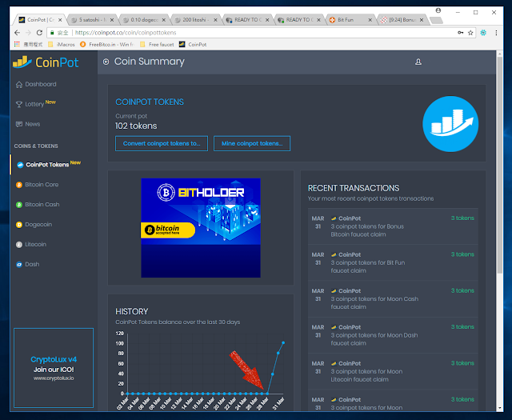Click the back circle icon beside Coin Summary
The width and height of the screenshot is (512, 420).
pos(106,62)
